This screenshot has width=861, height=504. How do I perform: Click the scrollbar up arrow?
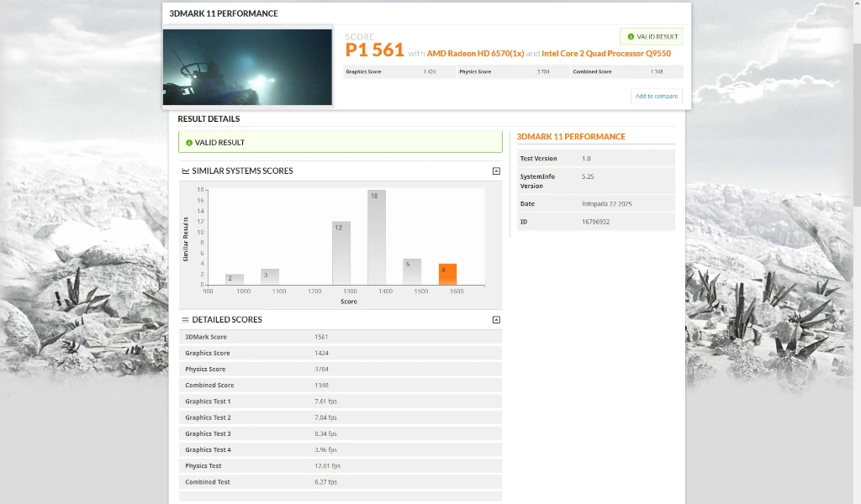(857, 4)
